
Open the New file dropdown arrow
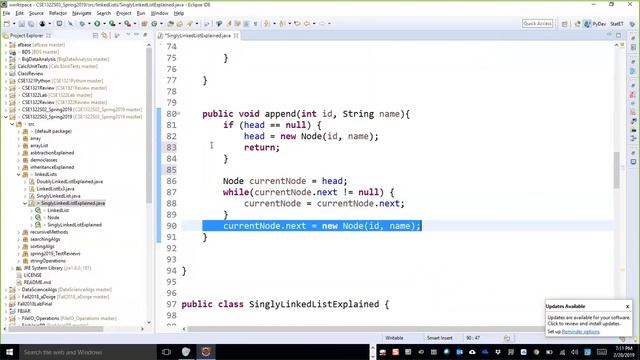14,24
